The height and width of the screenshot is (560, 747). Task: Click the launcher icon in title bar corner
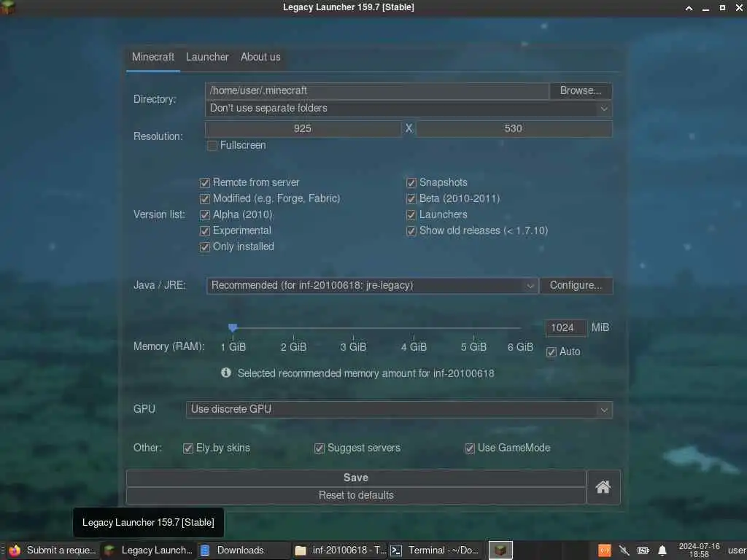7,7
